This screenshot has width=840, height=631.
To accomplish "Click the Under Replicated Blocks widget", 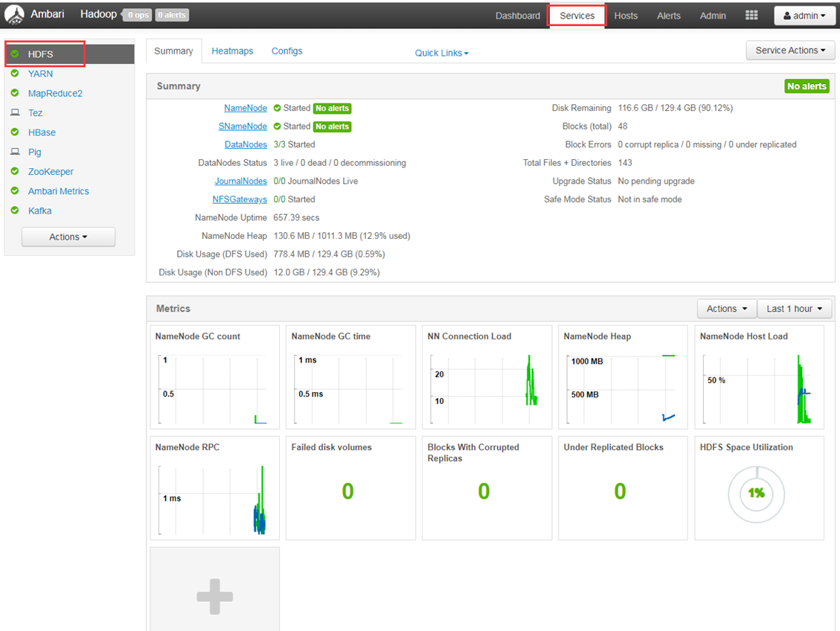I will coord(623,488).
